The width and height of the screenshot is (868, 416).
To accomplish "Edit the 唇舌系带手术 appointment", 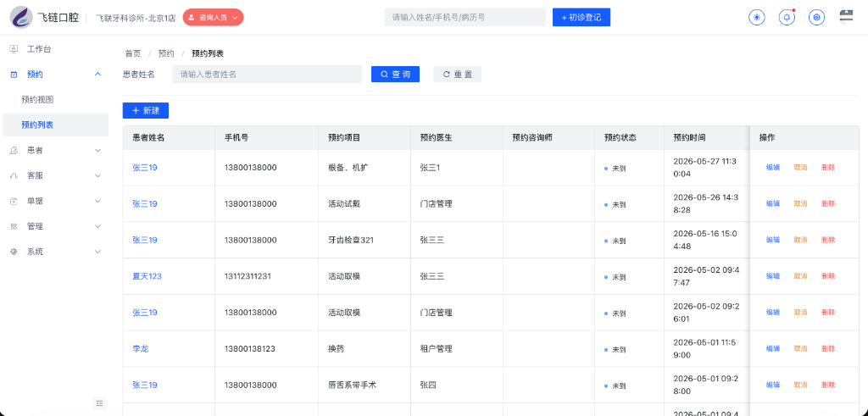I will tap(773, 385).
